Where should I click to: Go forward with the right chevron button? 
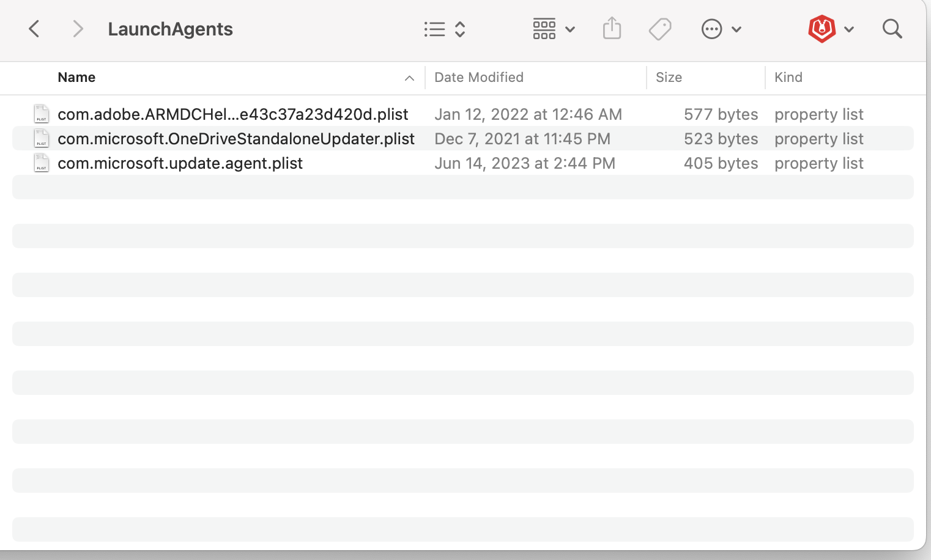tap(77, 29)
